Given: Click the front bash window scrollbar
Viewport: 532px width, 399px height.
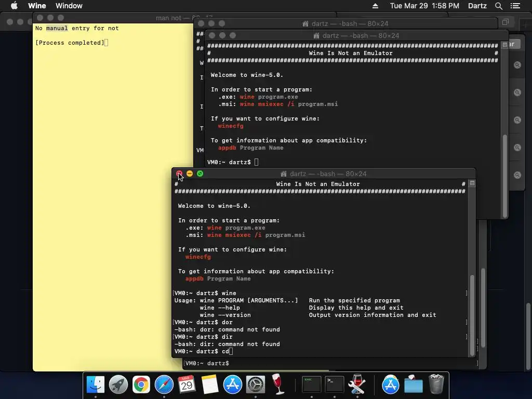Looking at the screenshot, I should 472,315.
